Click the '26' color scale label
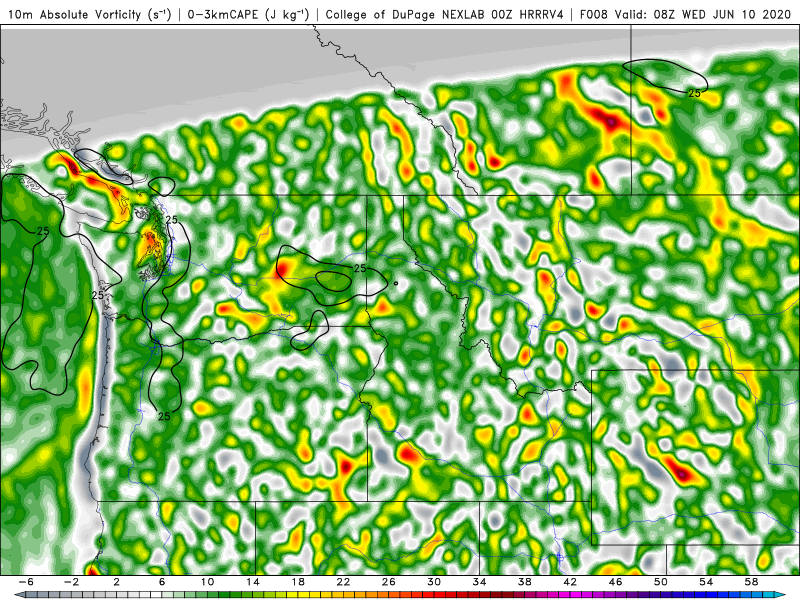This screenshot has width=800, height=600. (x=389, y=582)
